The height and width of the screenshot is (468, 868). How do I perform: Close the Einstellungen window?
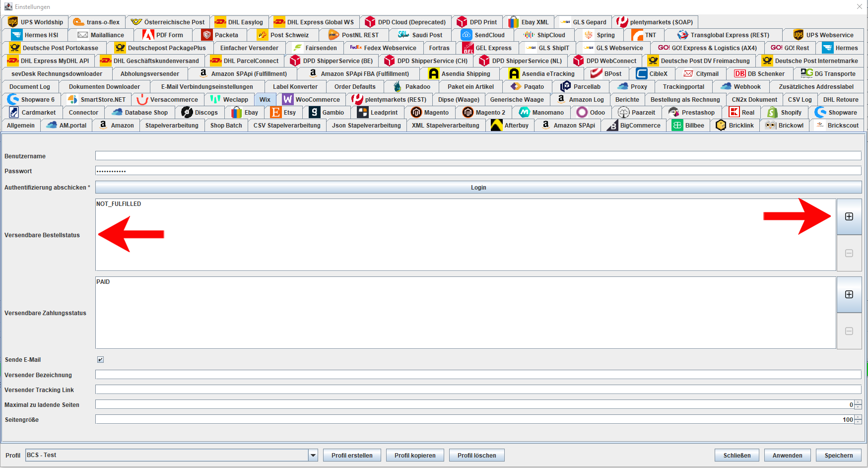(859, 6)
